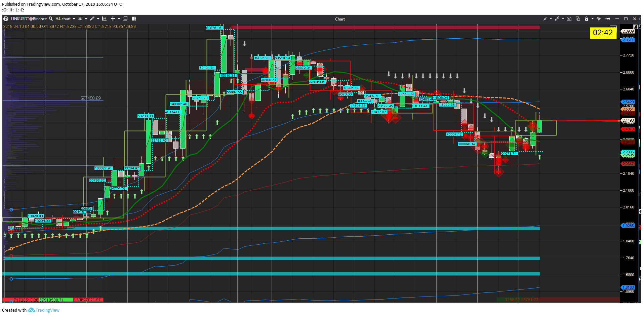Click the 100890.14 cyan volume label
Viewport: 644px width, 316px height.
tap(467, 144)
